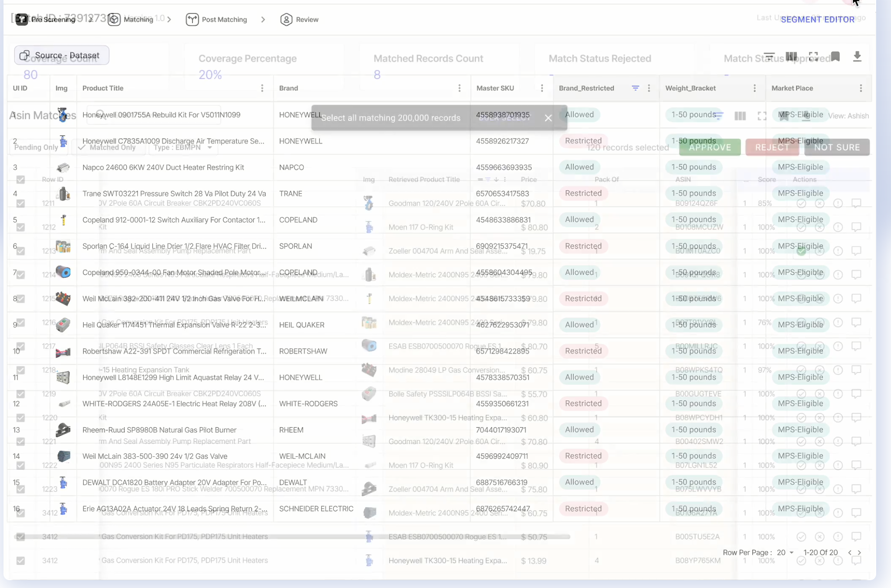Click Master SKU 4559663693935
The height and width of the screenshot is (588, 891).
point(504,168)
